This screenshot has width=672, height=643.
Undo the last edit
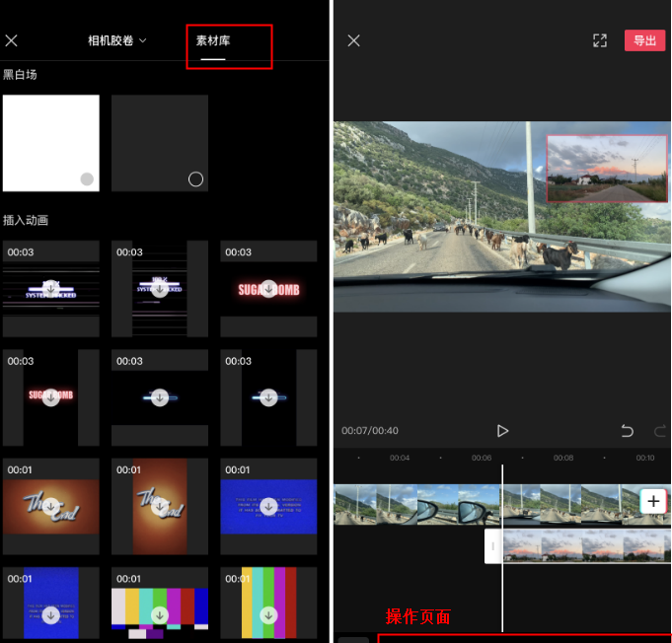coord(627,431)
